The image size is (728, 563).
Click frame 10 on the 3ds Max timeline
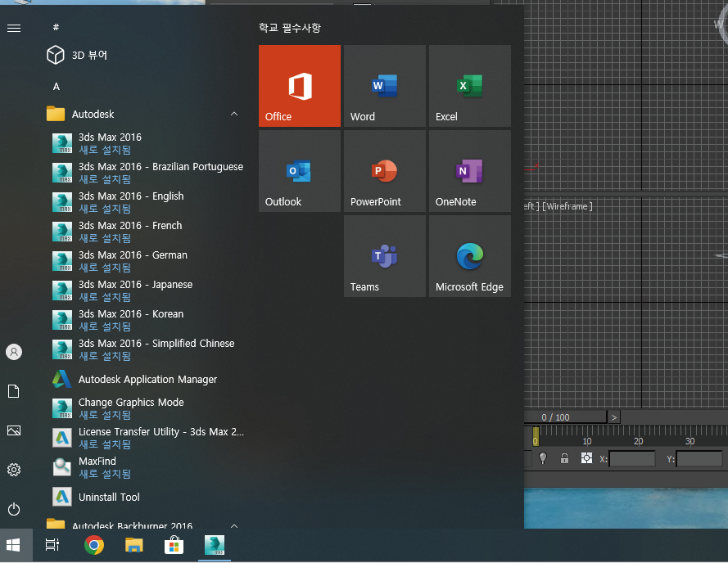pos(587,441)
